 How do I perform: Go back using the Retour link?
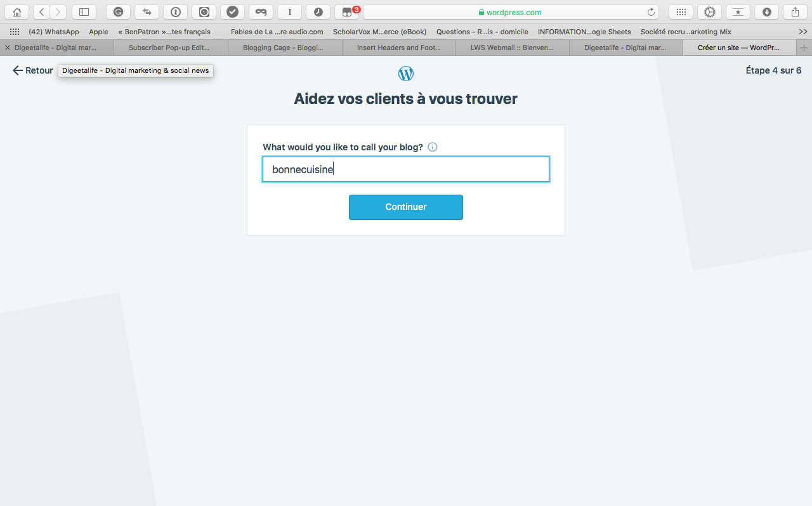pos(33,70)
